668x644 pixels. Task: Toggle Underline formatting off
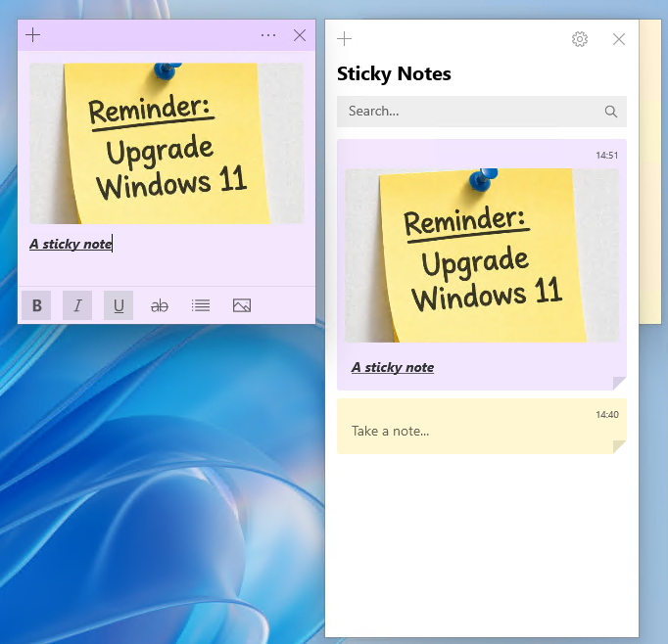tap(119, 305)
